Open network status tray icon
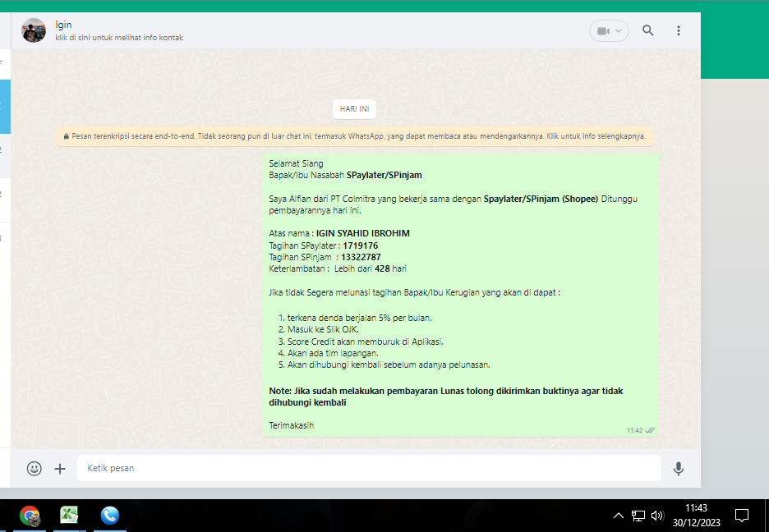The width and height of the screenshot is (769, 532). tap(638, 516)
